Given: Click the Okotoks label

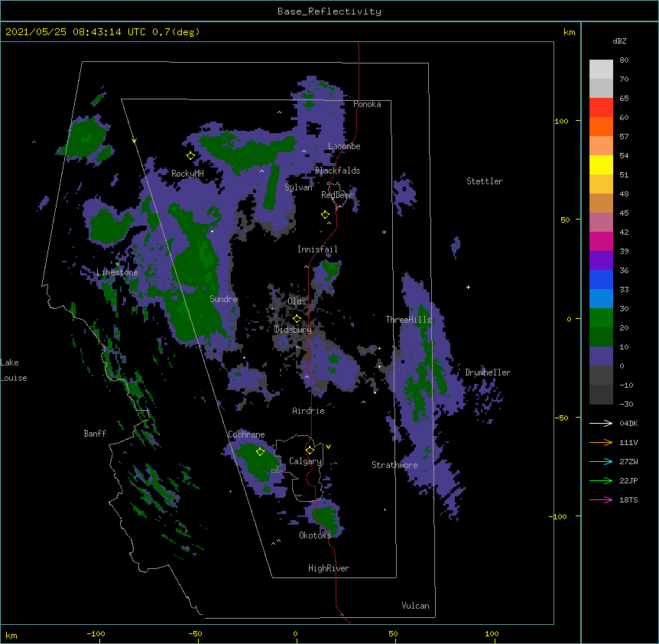Looking at the screenshot, I should (315, 535).
